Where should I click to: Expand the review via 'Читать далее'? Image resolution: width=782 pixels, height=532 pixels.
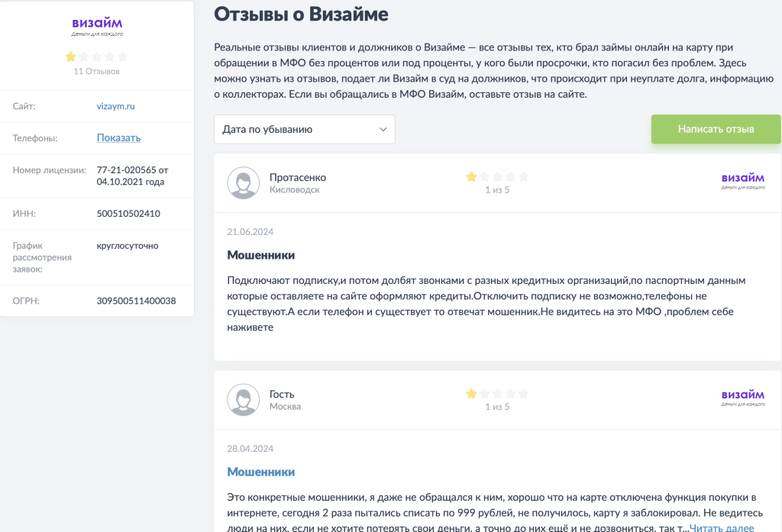pyautogui.click(x=721, y=527)
